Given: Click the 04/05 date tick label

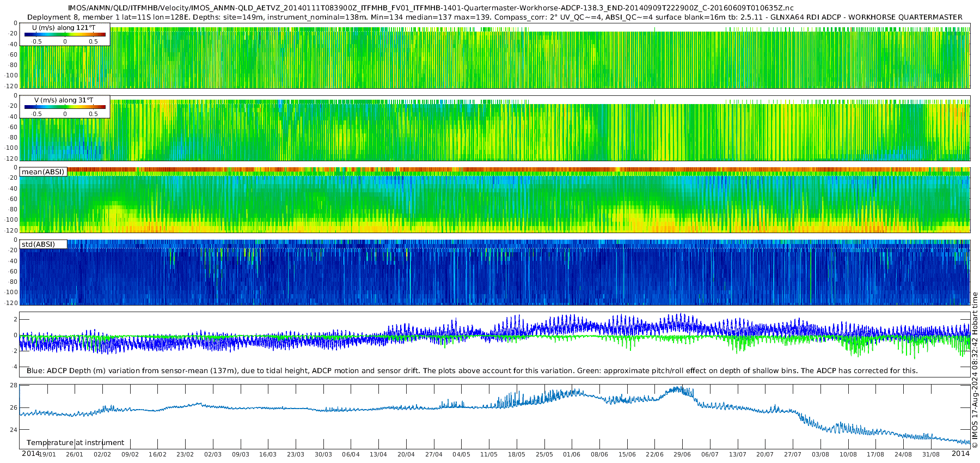Looking at the screenshot, I should 461,455.
